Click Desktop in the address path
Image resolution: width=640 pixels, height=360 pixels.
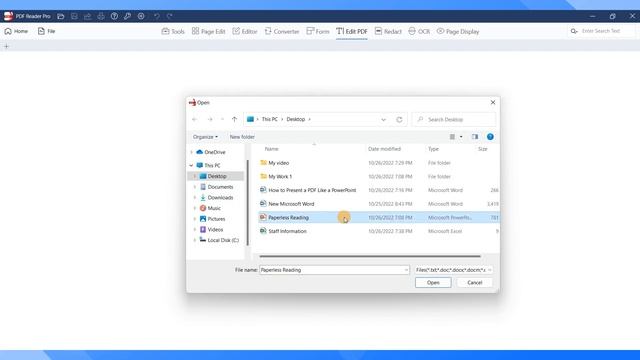pos(296,119)
